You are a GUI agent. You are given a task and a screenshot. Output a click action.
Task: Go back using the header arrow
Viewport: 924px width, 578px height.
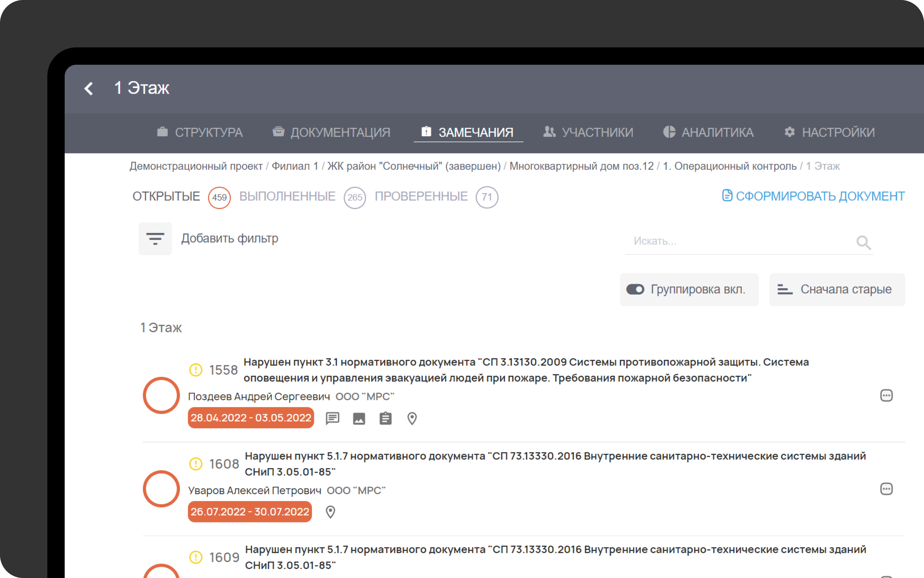tap(89, 88)
